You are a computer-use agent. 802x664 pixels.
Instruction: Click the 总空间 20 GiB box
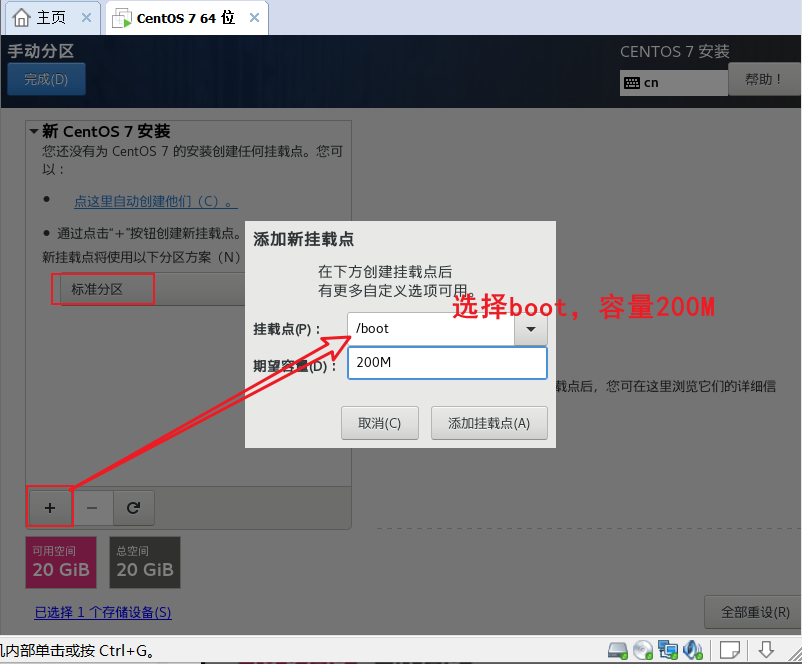pyautogui.click(x=145, y=562)
